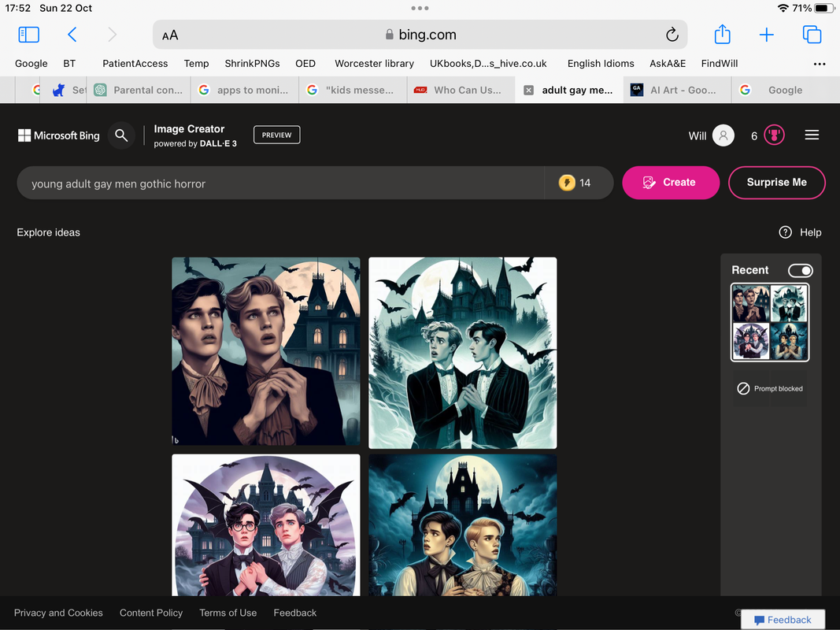The height and width of the screenshot is (630, 840).
Task: Toggle the Recent panel switch
Action: [800, 271]
